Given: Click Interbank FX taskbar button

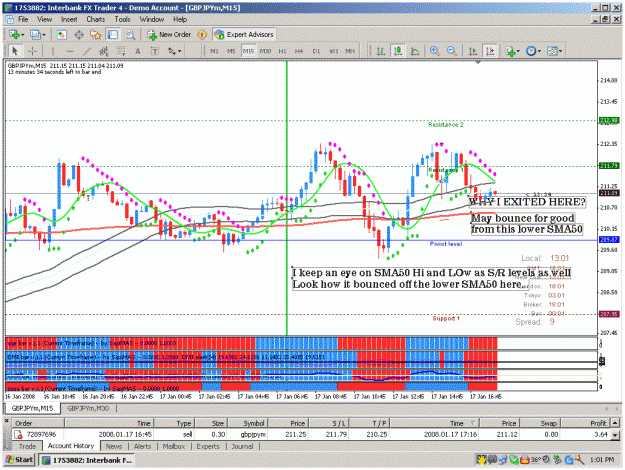Looking at the screenshot, I should tap(87, 460).
